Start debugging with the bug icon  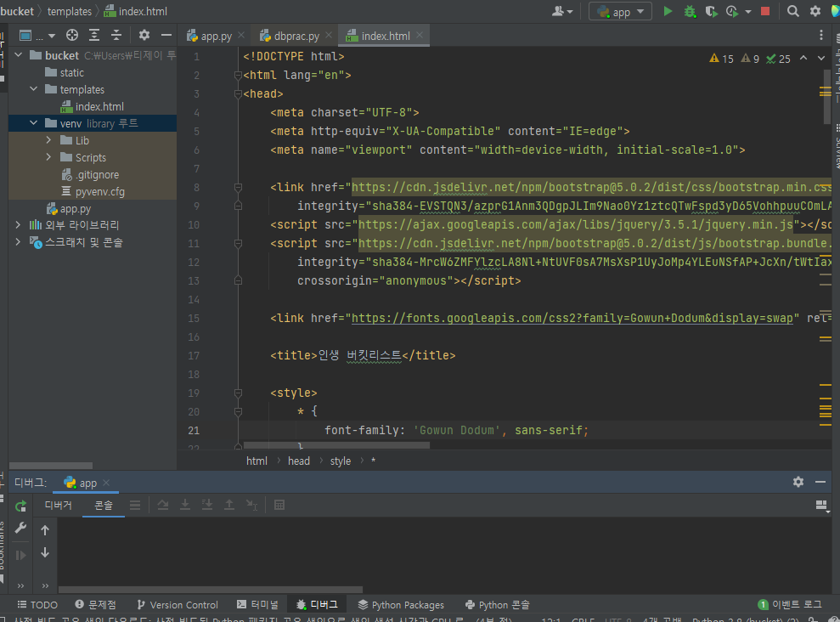690,11
